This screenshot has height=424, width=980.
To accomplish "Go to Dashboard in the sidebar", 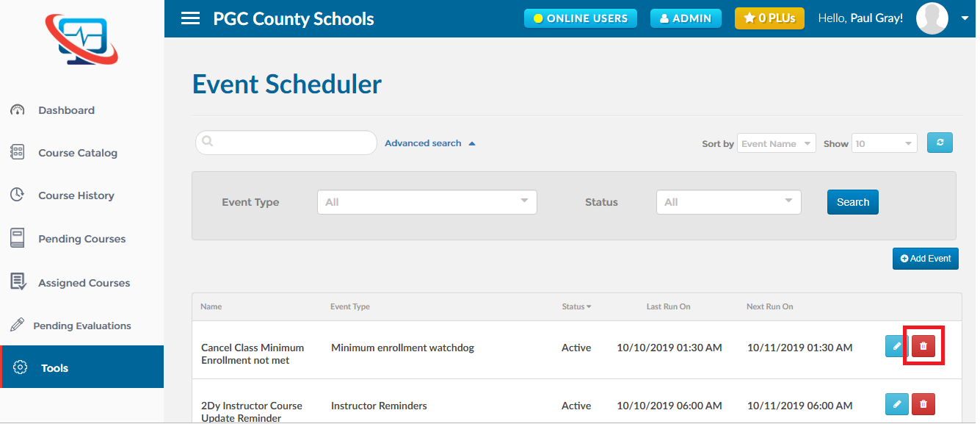I will pyautogui.click(x=66, y=110).
